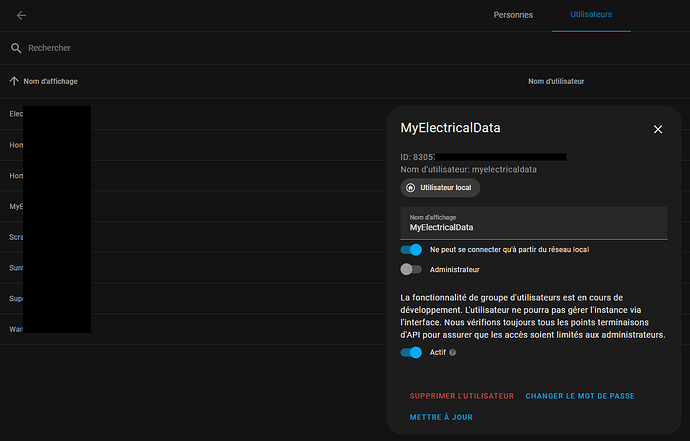Click the Utilisateur local badge
The height and width of the screenshot is (441, 690).
tap(440, 188)
